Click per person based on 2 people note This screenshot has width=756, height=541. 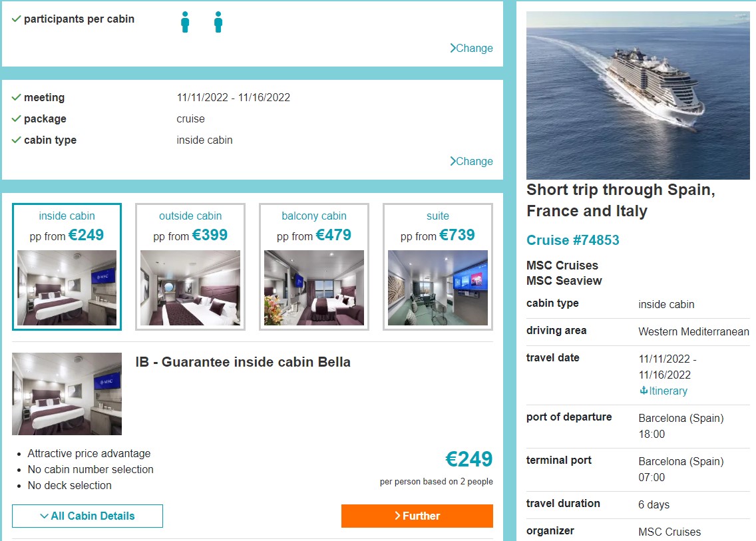[437, 482]
